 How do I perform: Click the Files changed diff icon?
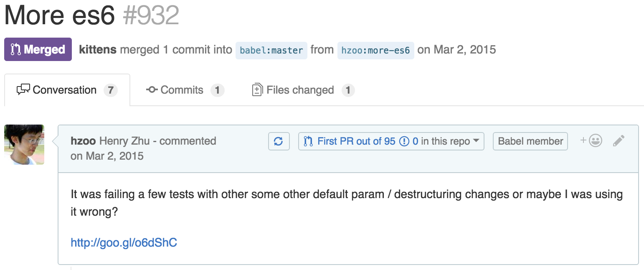[257, 90]
